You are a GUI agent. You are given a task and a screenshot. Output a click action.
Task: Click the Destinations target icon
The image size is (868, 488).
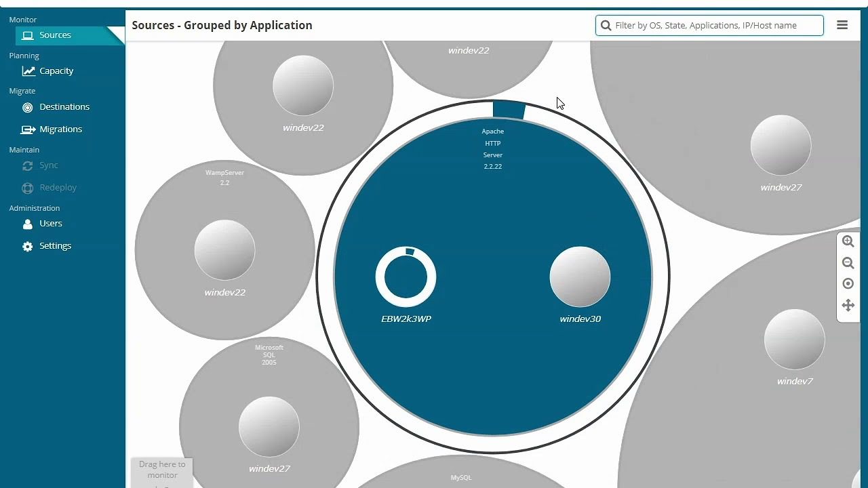click(x=27, y=107)
